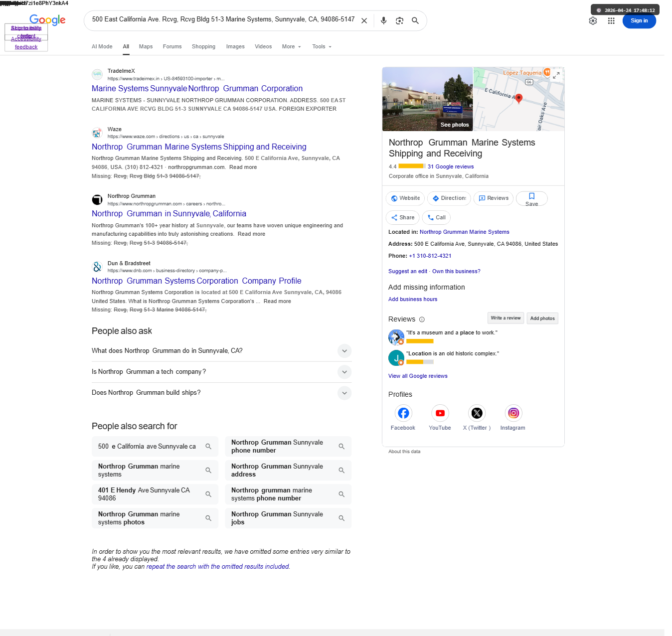
Task: Clear the search box with the X icon
Action: click(364, 21)
